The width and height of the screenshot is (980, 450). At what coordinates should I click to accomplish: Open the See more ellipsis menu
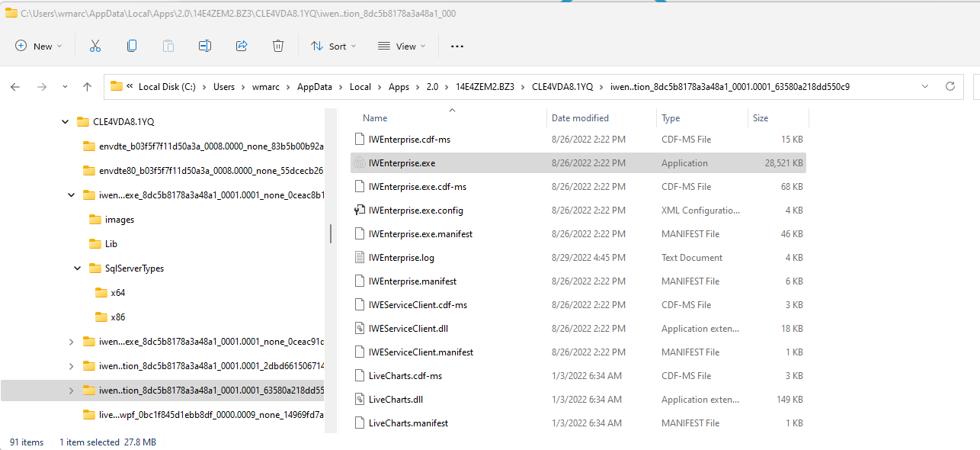457,47
